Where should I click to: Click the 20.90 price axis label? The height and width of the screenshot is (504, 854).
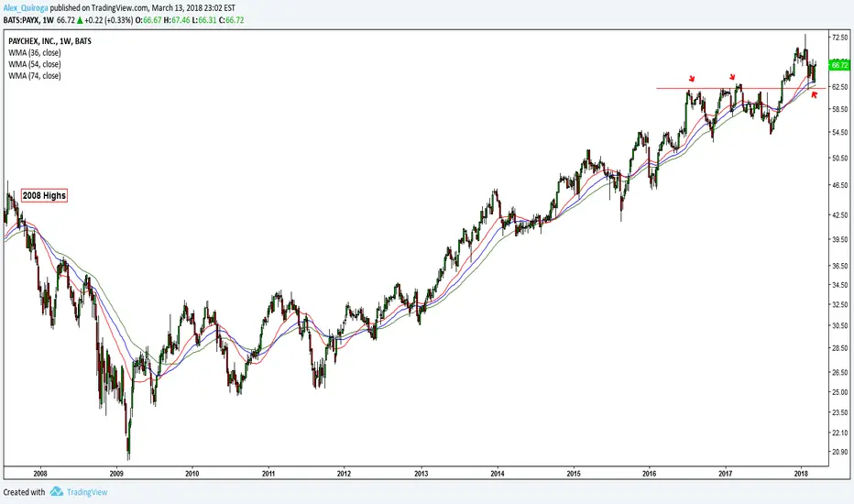click(x=840, y=452)
